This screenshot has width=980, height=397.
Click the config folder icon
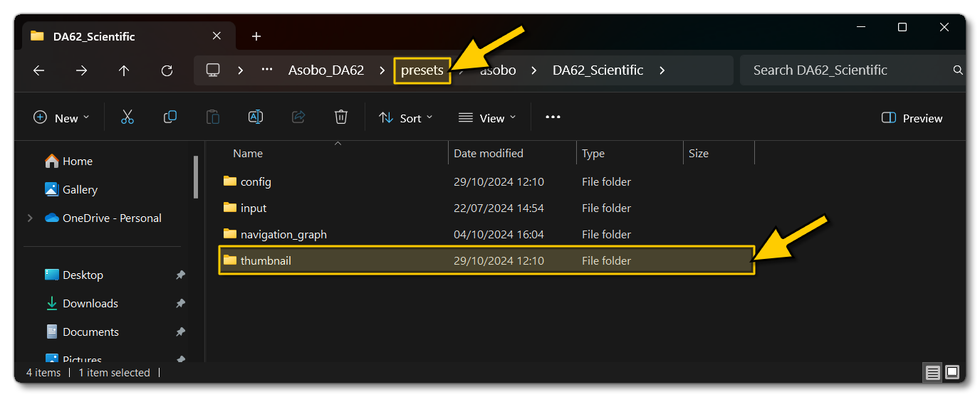(x=229, y=181)
